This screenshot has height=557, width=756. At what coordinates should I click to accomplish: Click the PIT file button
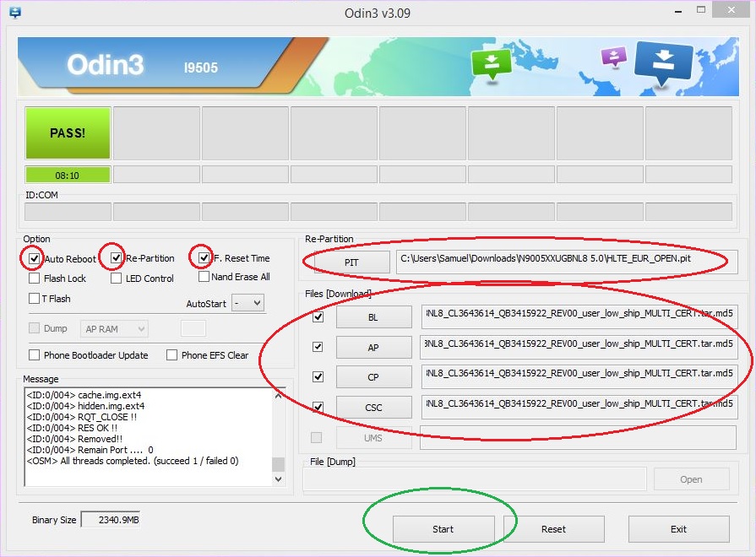[351, 262]
